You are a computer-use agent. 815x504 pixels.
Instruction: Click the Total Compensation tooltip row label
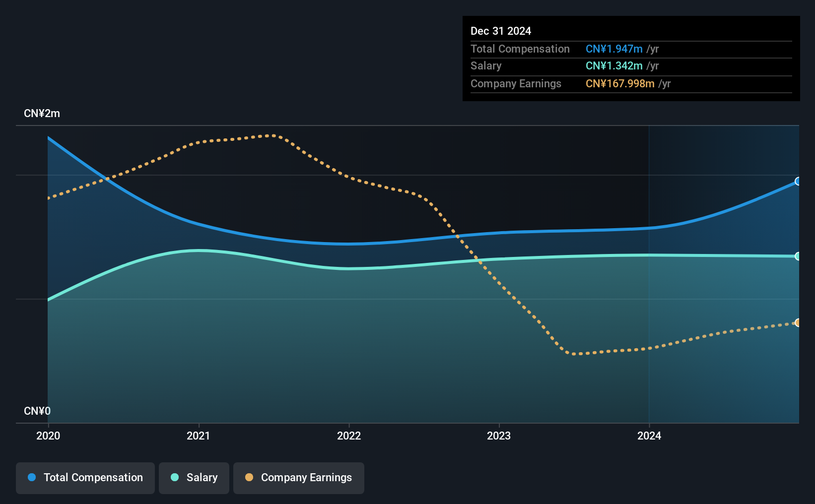520,49
